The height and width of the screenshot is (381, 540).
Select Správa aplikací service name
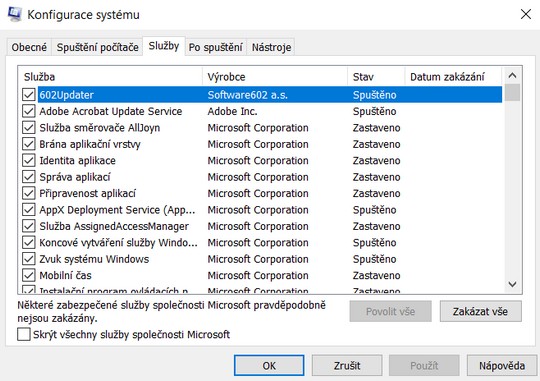(75, 177)
